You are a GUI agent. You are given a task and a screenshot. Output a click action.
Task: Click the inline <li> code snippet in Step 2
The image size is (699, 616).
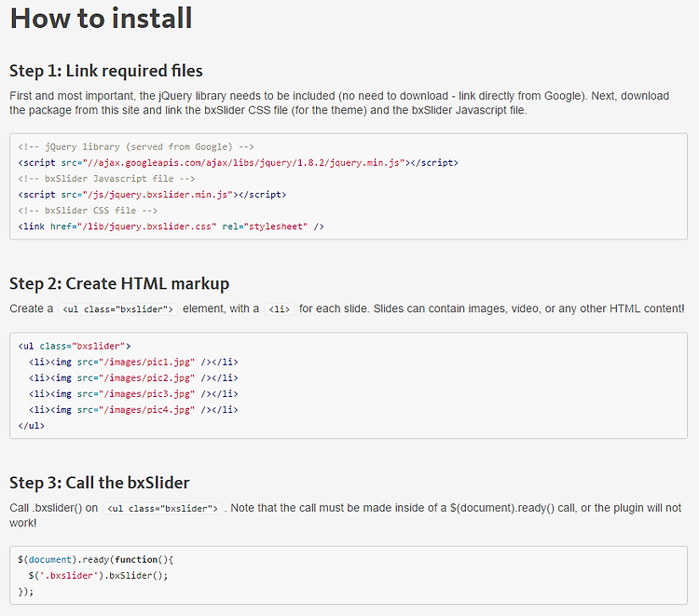coord(280,308)
